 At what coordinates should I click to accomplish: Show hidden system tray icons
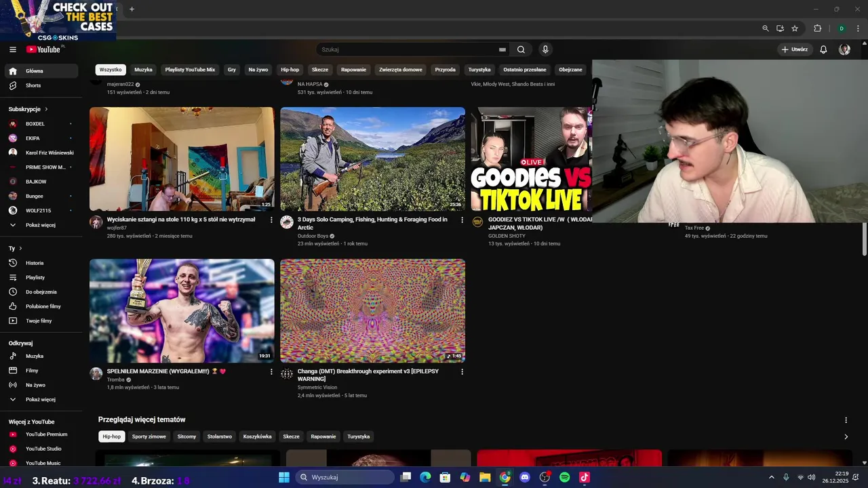click(771, 477)
